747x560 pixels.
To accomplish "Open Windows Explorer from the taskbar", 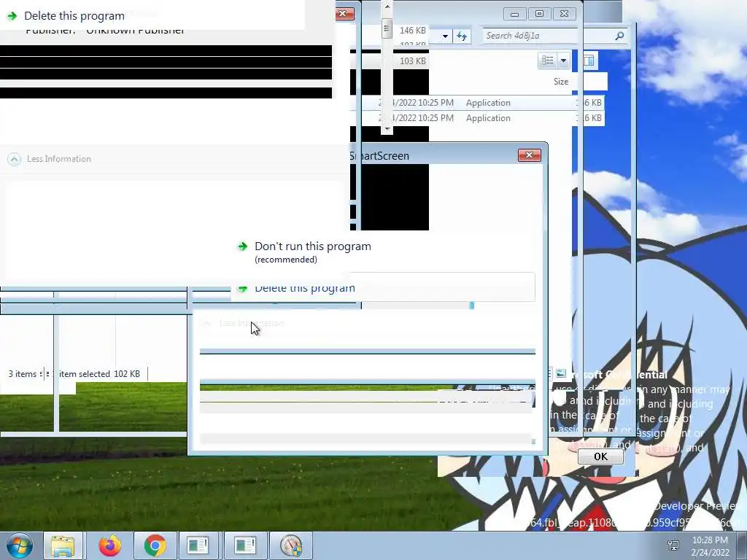I will point(63,545).
